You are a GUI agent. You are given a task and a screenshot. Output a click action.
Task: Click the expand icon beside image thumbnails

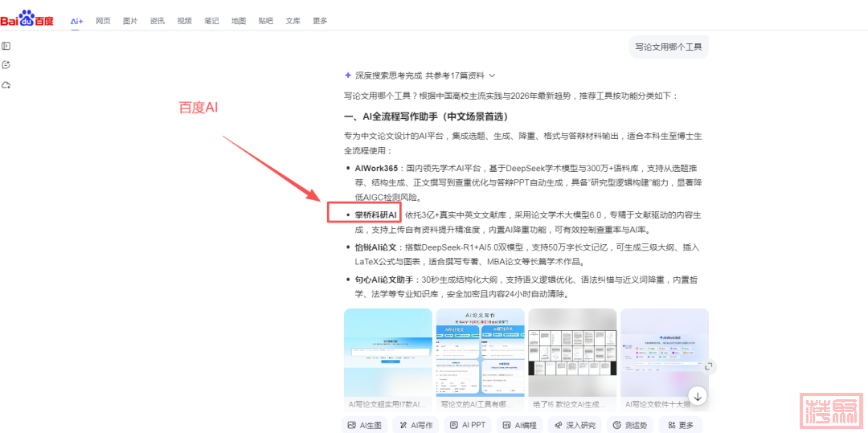709,366
